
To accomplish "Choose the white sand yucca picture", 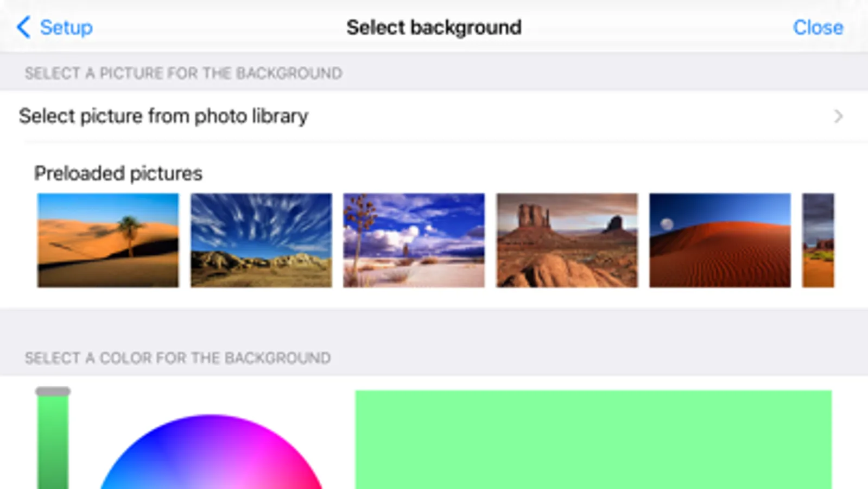I will click(x=414, y=240).
